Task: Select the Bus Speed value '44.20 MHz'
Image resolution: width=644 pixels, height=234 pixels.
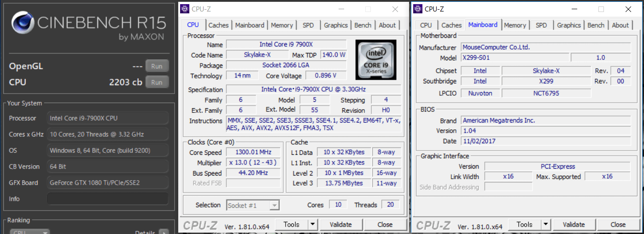Action: [253, 173]
